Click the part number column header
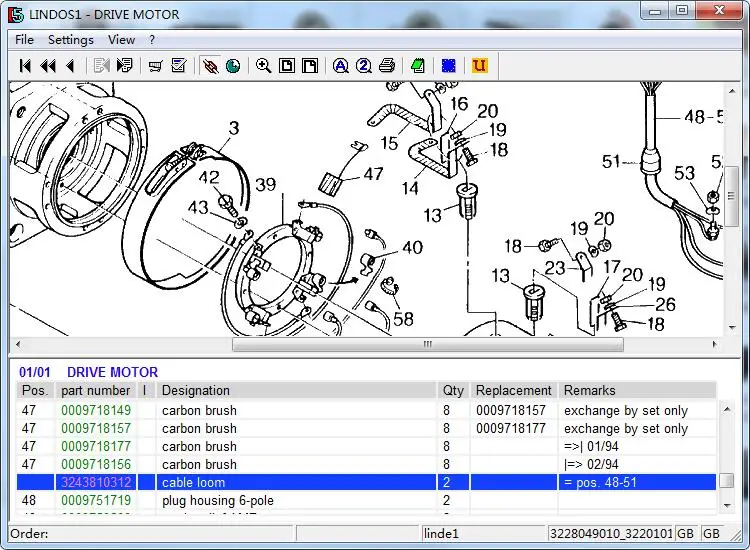The height and width of the screenshot is (550, 750). (x=96, y=390)
